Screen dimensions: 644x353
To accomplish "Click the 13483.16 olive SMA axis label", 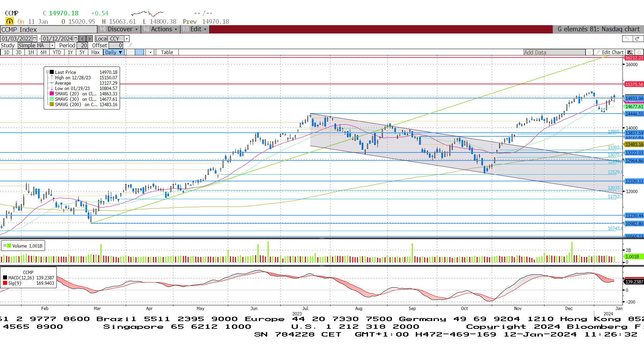I will [x=634, y=144].
